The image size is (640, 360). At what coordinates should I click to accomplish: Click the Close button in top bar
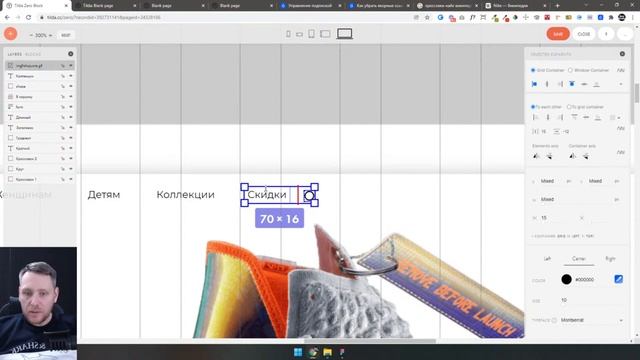point(584,34)
